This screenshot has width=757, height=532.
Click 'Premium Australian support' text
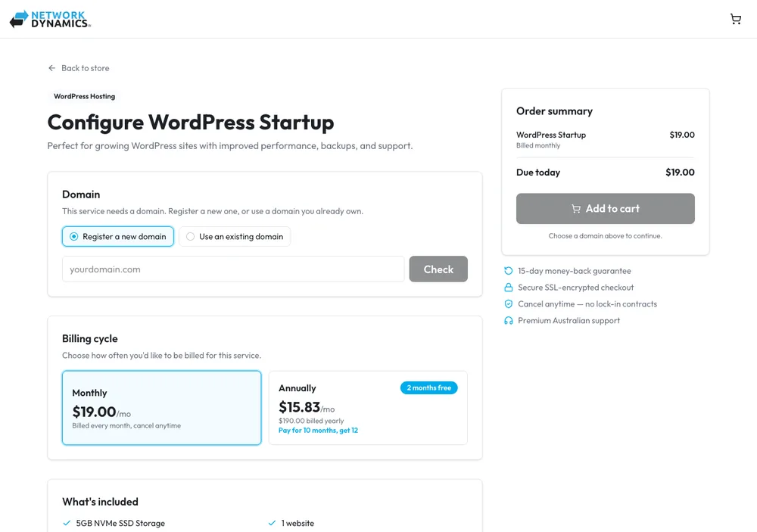(x=569, y=321)
